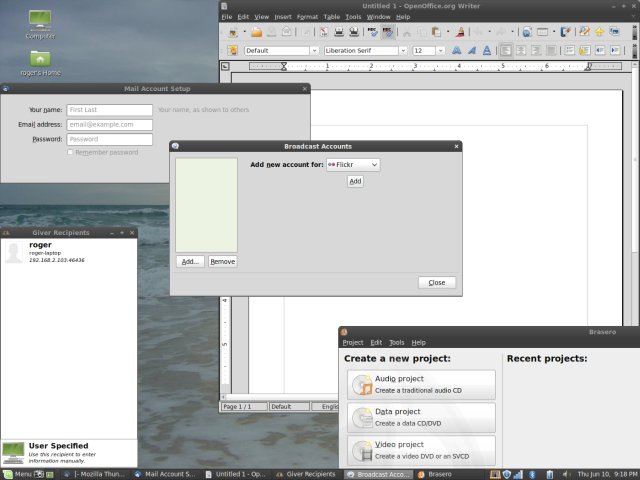Click the Writer Open document toolbar icon
The width and height of the screenshot is (640, 480).
tap(257, 32)
